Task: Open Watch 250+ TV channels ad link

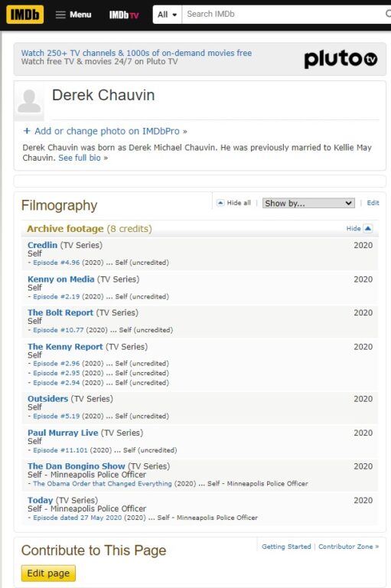Action: (x=136, y=53)
